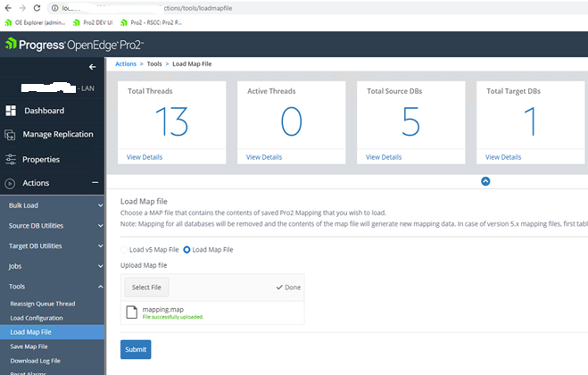Click the Actions play-circle icon
The height and width of the screenshot is (375, 588).
coord(11,183)
